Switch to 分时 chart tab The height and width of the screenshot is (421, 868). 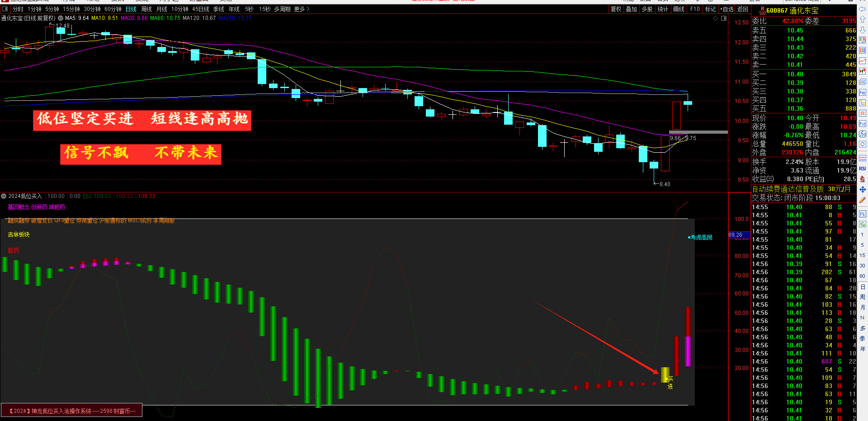click(x=18, y=9)
